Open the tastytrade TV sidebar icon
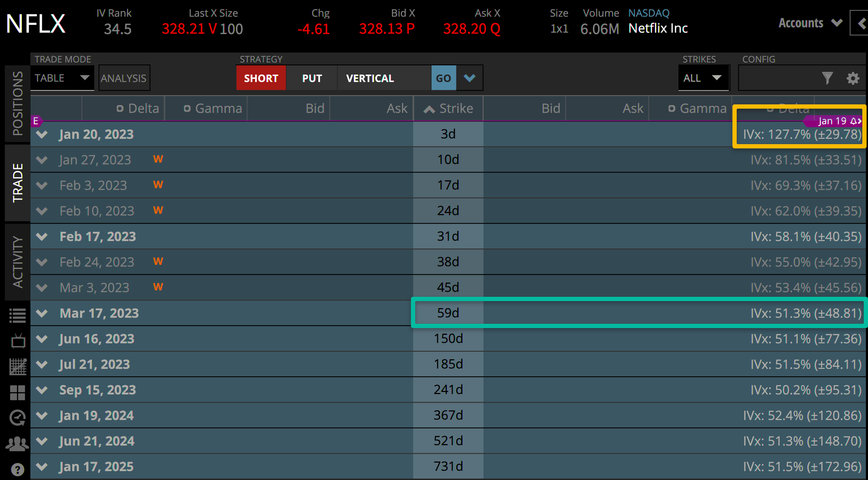 coord(17,341)
